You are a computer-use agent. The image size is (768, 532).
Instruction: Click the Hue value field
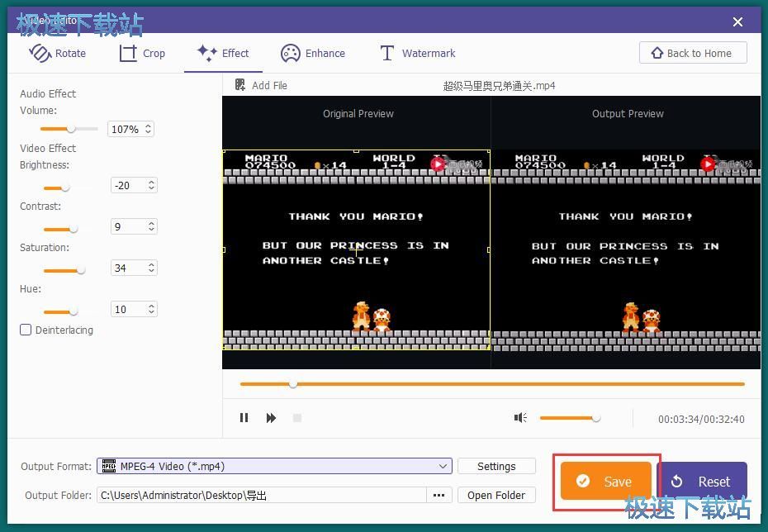pyautogui.click(x=134, y=309)
